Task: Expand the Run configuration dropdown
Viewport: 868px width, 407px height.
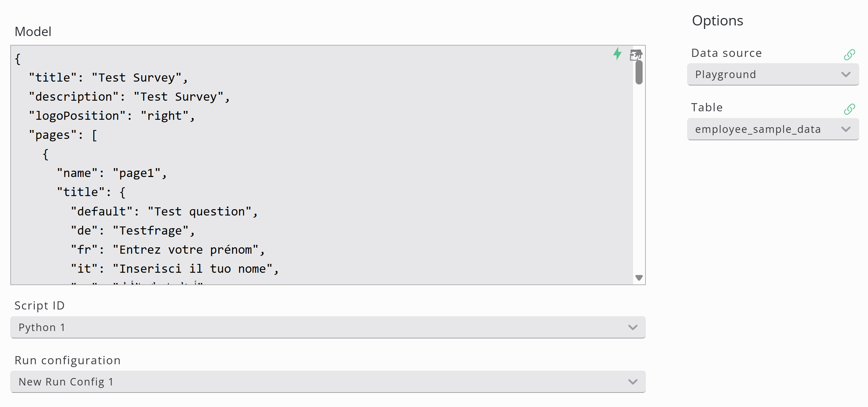Action: click(327, 382)
